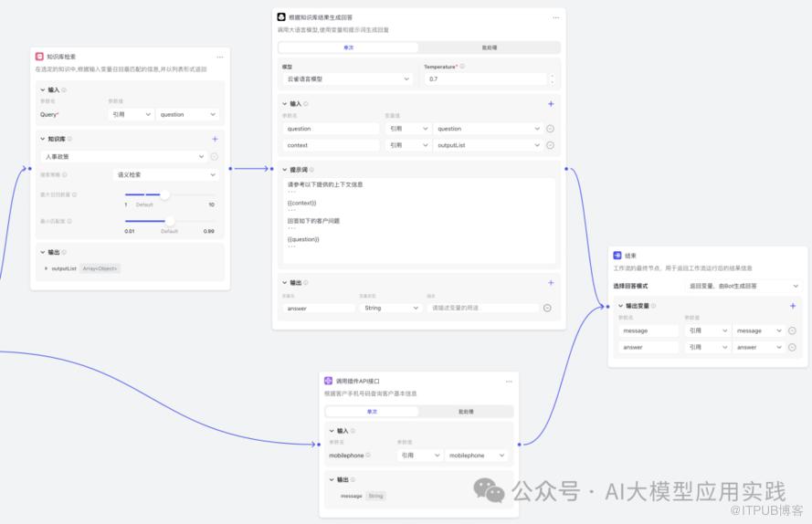
Task: Open the mobilephone variable dropdown in API node
Action: [476, 456]
